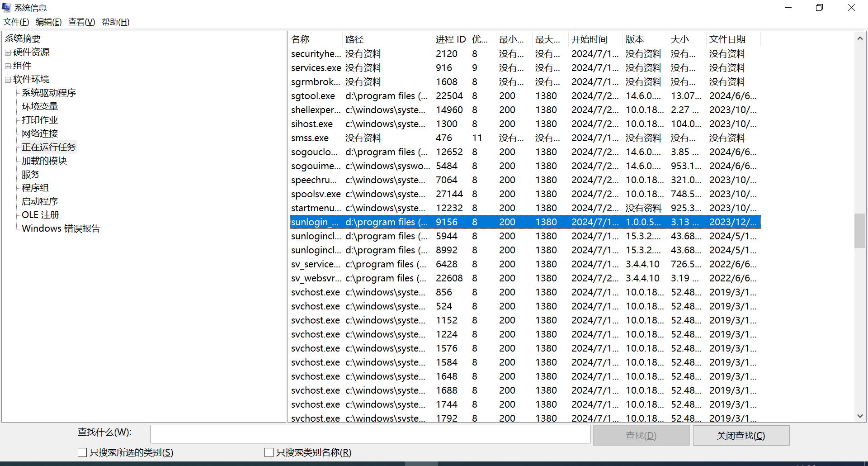Select the spoolsv.exe row
The height and width of the screenshot is (466, 868).
[525, 194]
